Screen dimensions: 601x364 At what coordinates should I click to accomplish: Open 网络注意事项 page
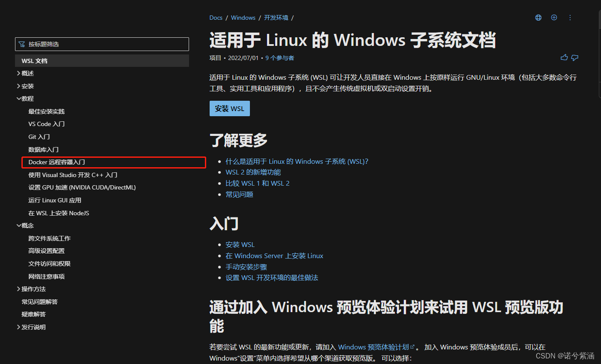pyautogui.click(x=46, y=277)
